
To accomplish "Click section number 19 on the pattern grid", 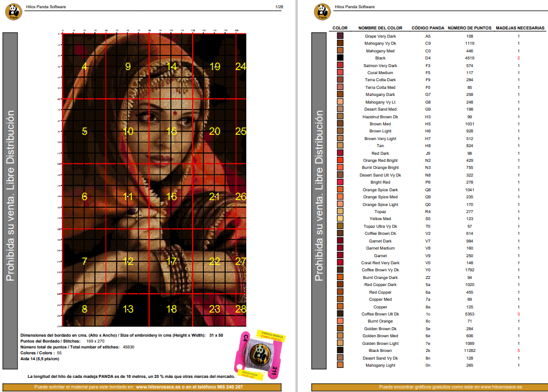I will [x=214, y=67].
